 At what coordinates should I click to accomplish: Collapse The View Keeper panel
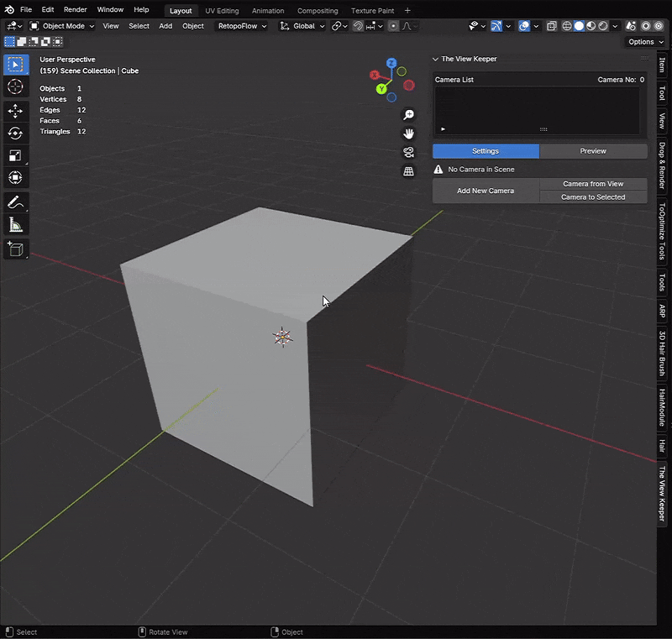[435, 59]
